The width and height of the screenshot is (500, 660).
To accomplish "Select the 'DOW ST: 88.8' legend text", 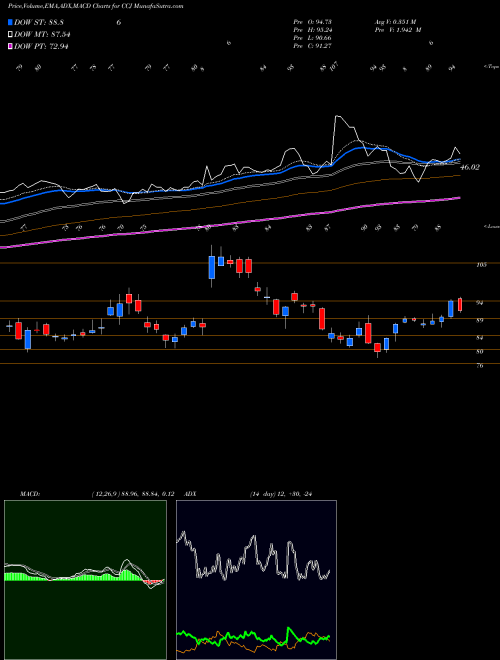I will click(x=39, y=22).
